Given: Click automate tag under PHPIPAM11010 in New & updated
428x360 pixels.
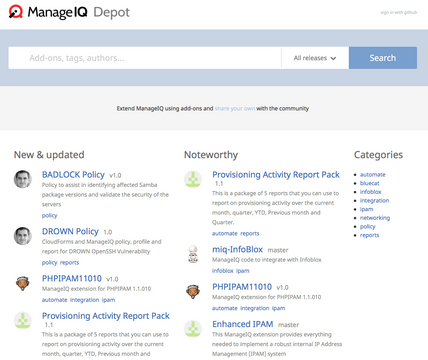Looking at the screenshot, I should click(x=54, y=300).
